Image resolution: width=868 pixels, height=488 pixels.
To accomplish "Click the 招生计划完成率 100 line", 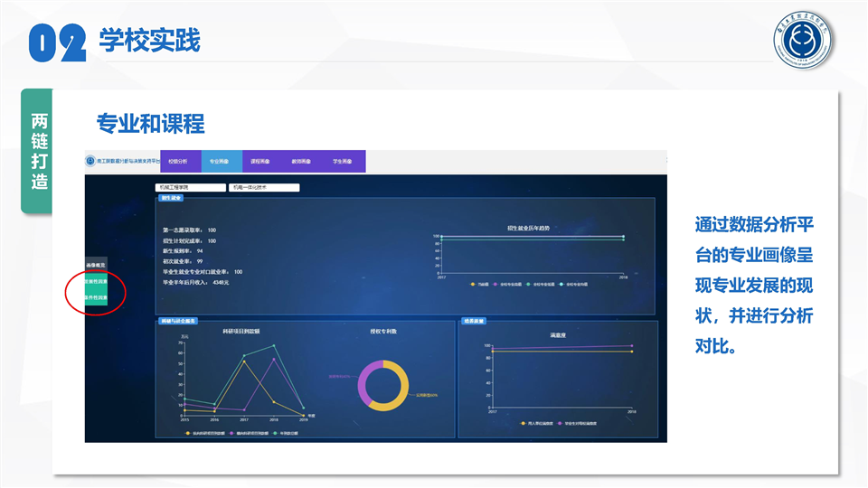I will click(189, 241).
